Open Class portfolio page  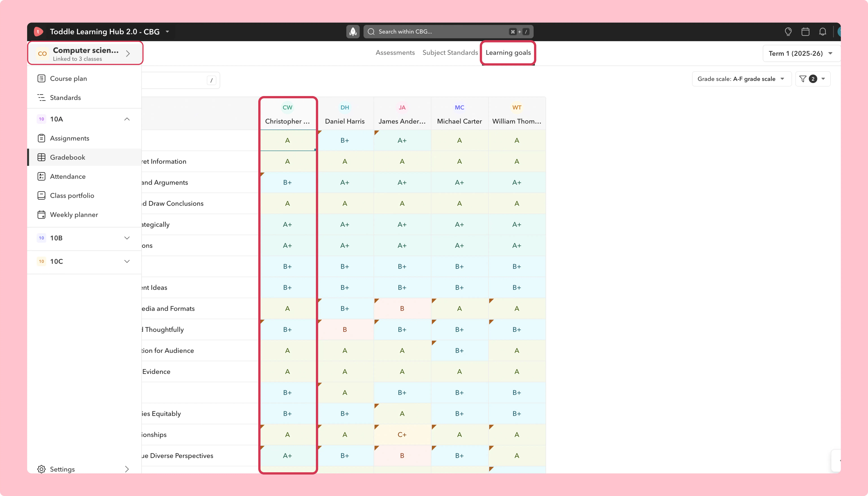(x=84, y=196)
